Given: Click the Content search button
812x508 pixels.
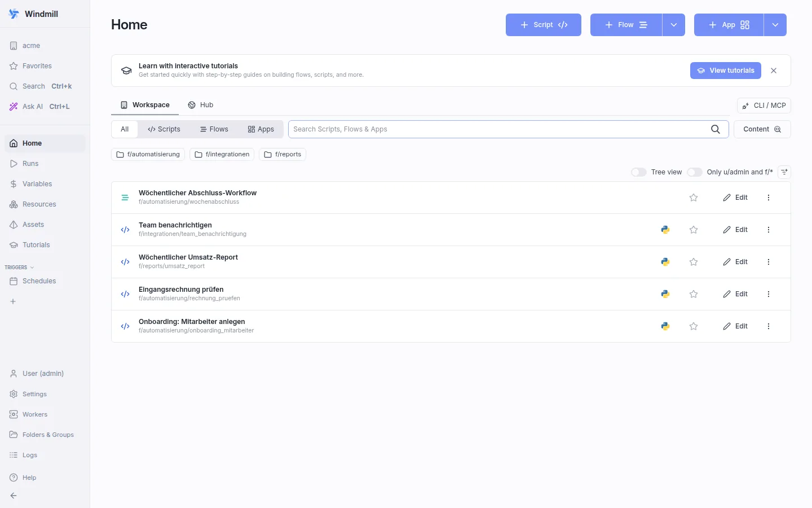Looking at the screenshot, I should (x=762, y=129).
